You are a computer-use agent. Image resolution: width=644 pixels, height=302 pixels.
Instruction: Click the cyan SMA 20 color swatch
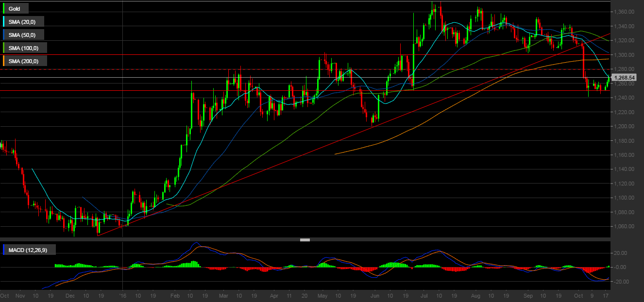[4, 21]
